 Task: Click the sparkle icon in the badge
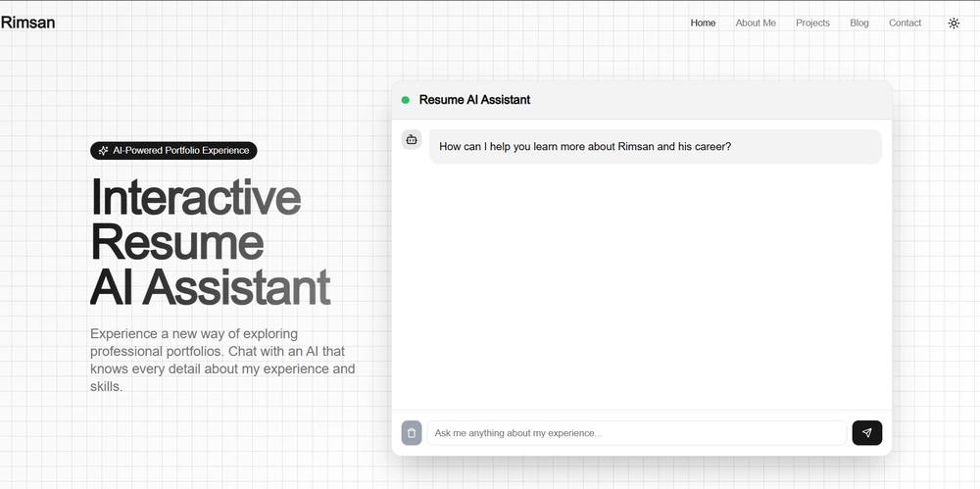[104, 151]
